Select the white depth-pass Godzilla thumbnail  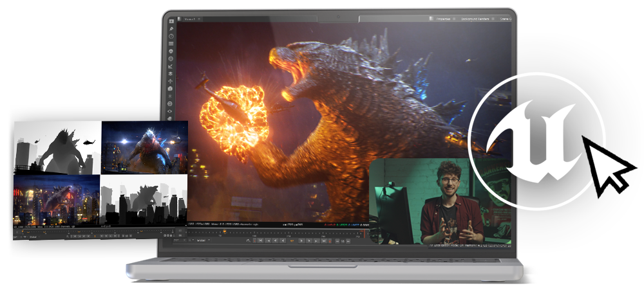click(57, 148)
